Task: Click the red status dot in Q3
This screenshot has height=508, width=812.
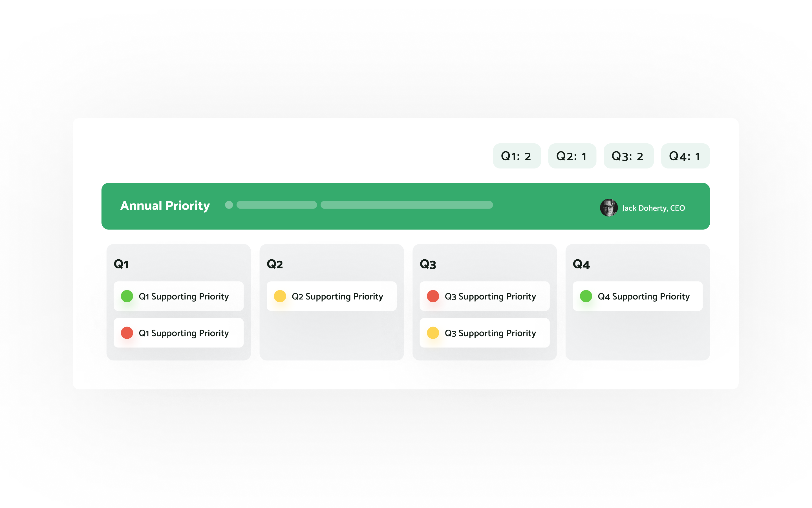Action: pyautogui.click(x=433, y=296)
